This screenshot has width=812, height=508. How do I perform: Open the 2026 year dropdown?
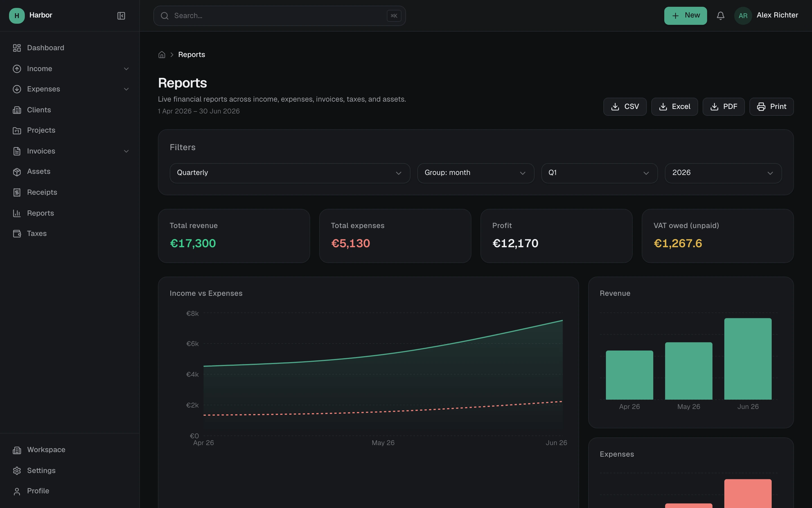(x=723, y=173)
